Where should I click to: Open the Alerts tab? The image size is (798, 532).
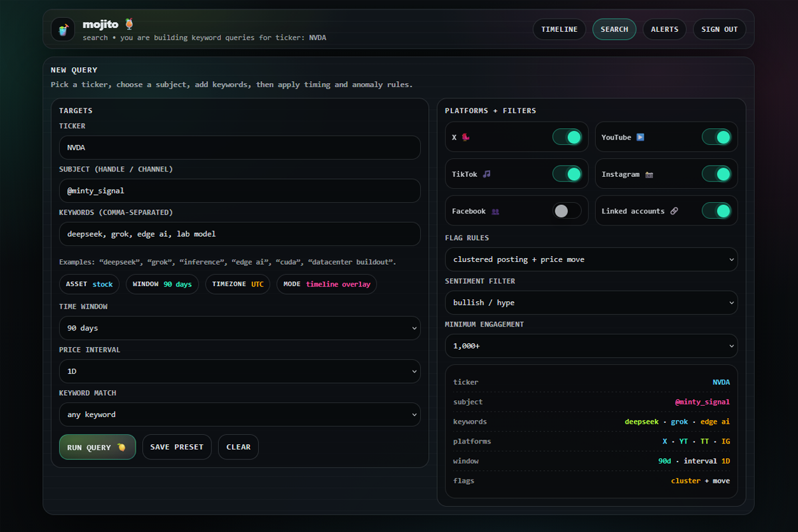coord(664,29)
